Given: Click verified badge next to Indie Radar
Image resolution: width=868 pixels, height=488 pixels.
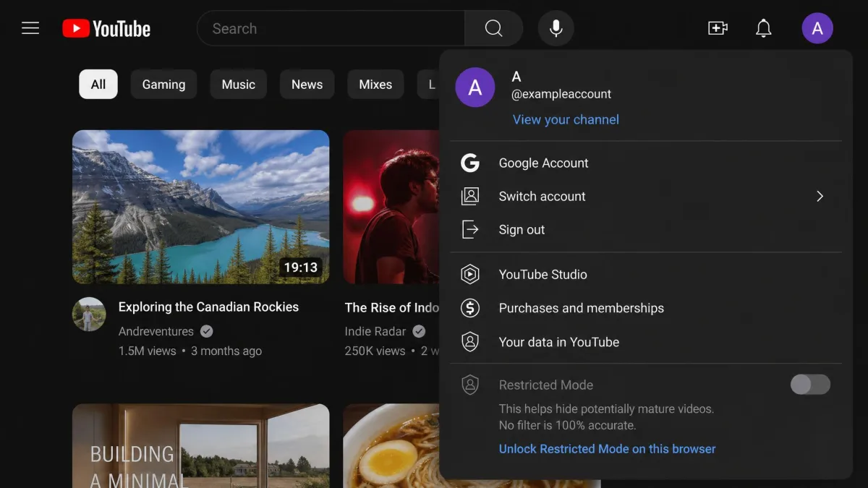Looking at the screenshot, I should [x=419, y=331].
